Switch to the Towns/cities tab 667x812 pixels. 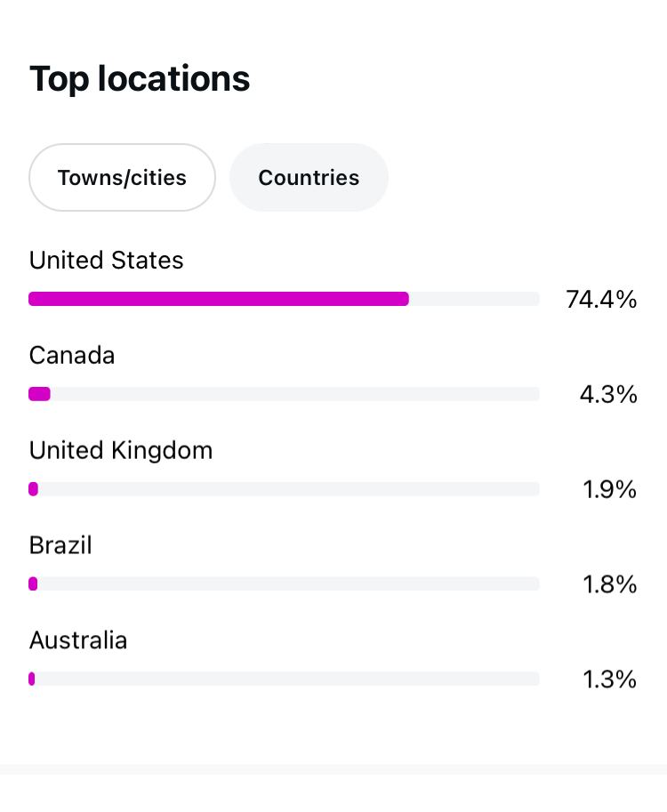pos(122,178)
